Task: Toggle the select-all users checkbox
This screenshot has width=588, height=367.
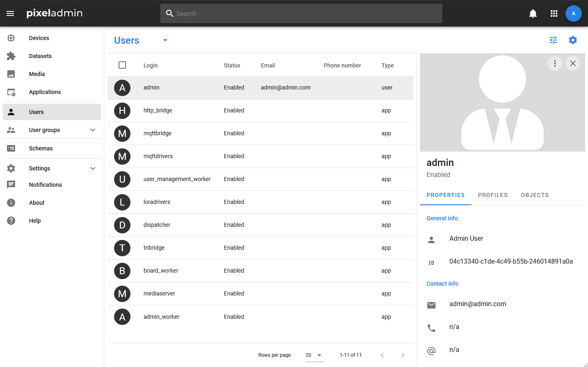Action: (x=122, y=65)
